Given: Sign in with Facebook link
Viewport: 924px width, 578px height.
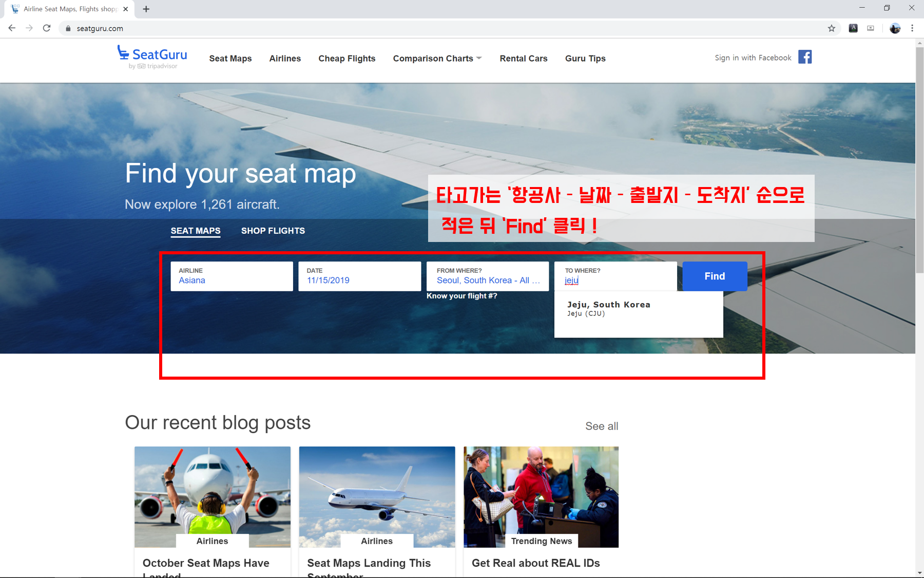Looking at the screenshot, I should coord(753,58).
